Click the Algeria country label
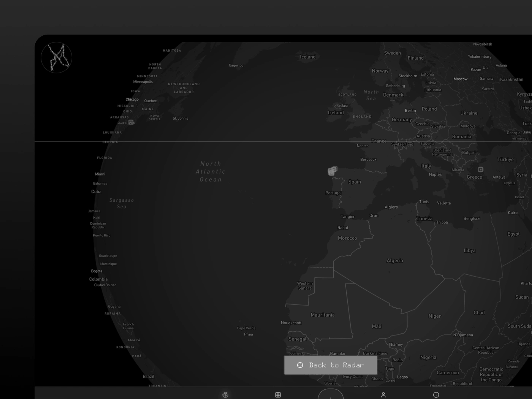This screenshot has height=399, width=532. click(395, 261)
